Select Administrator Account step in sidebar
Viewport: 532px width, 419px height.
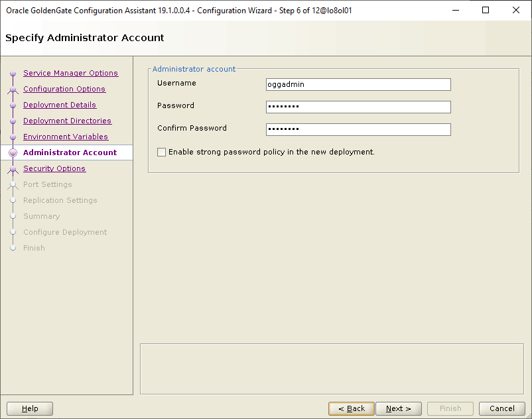click(70, 152)
